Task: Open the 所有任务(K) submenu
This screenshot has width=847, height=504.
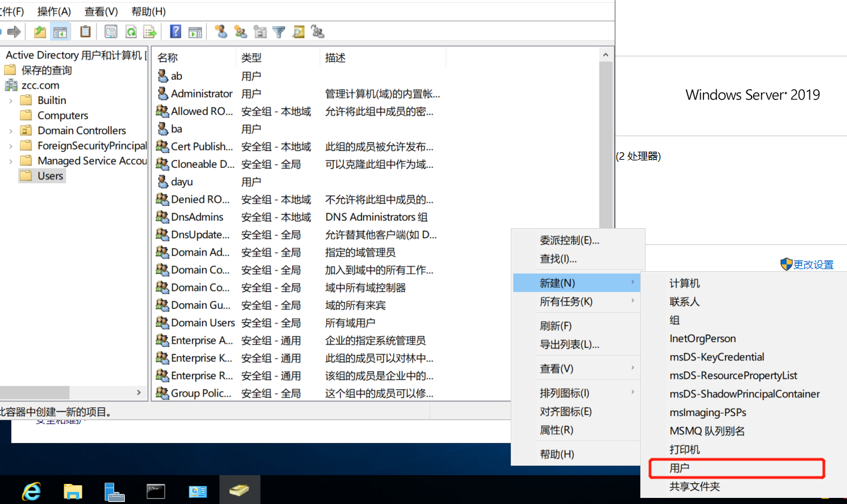Action: click(x=577, y=302)
